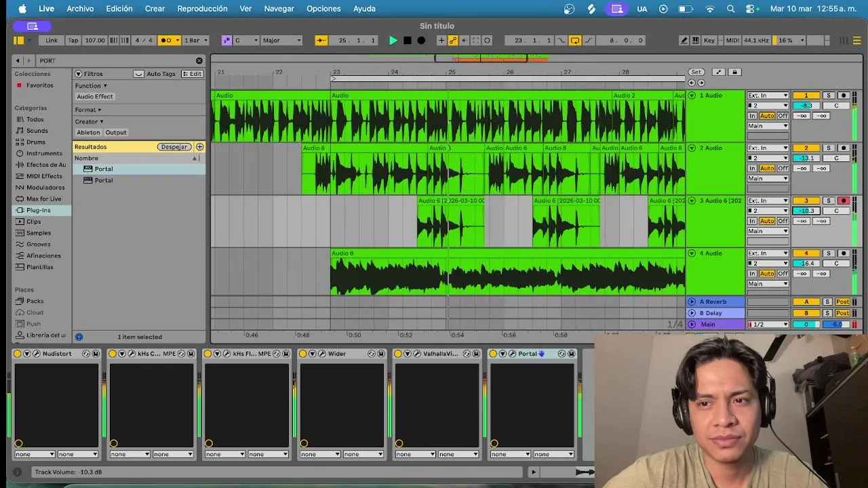Click the Stop button in transport
The width and height of the screenshot is (868, 488).
[x=408, y=41]
